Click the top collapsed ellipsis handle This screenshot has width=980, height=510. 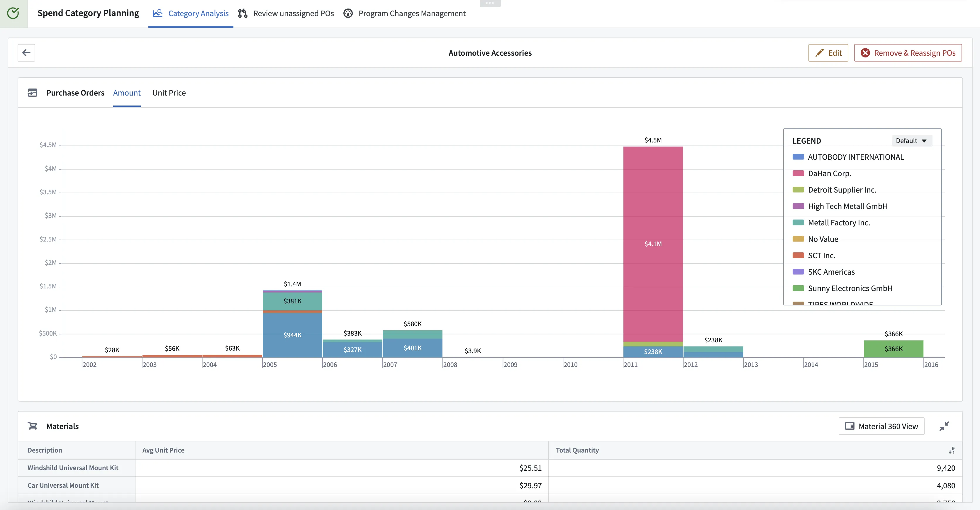[x=490, y=3]
